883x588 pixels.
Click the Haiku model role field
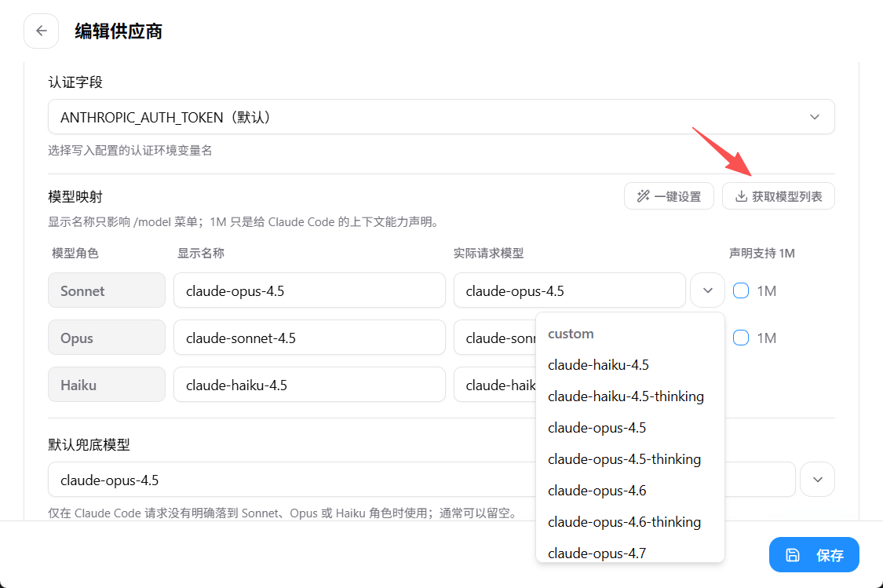[107, 385]
